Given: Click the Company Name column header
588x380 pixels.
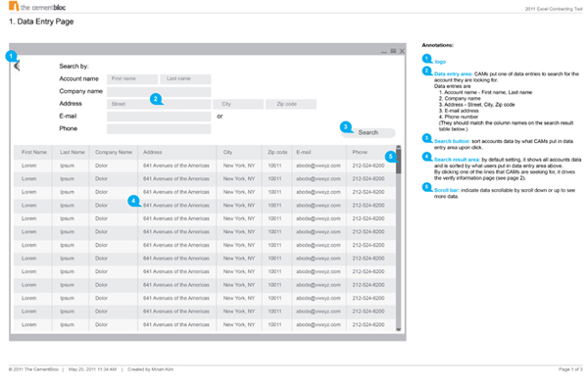Looking at the screenshot, I should pyautogui.click(x=114, y=152).
